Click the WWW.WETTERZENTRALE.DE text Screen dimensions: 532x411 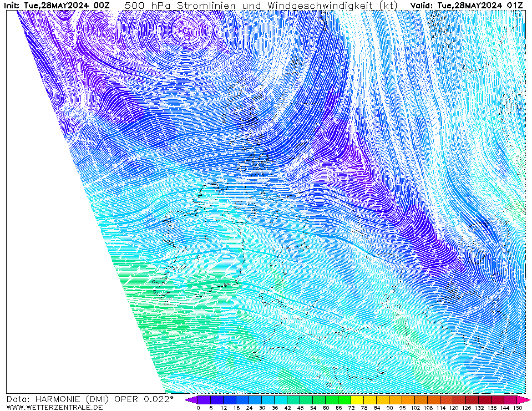coord(54,407)
